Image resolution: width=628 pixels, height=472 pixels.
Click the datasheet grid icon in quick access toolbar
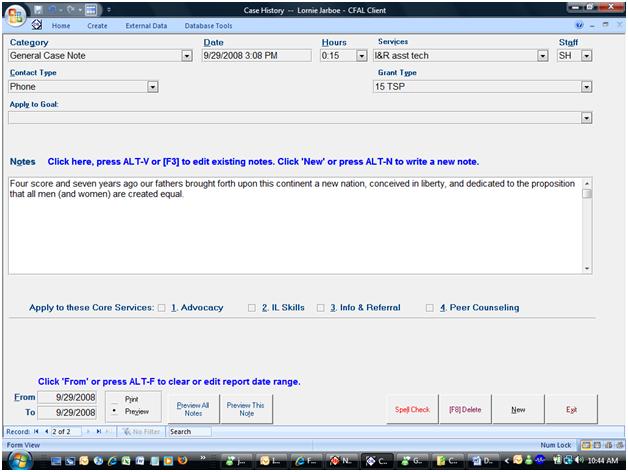click(x=91, y=9)
